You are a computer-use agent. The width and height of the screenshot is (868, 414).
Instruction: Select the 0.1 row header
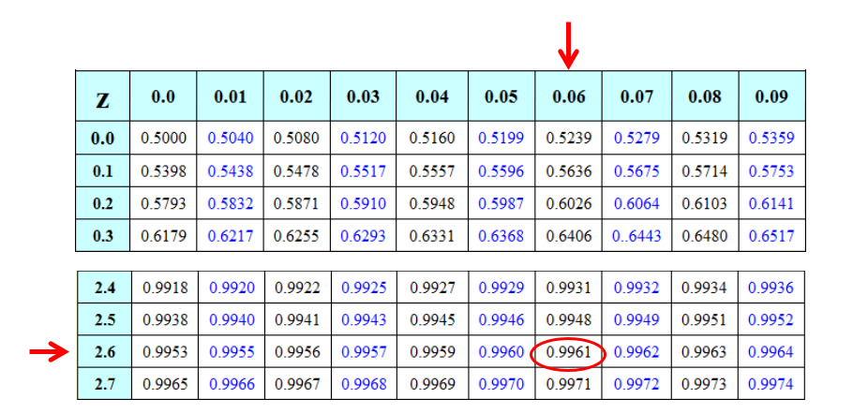pos(103,171)
